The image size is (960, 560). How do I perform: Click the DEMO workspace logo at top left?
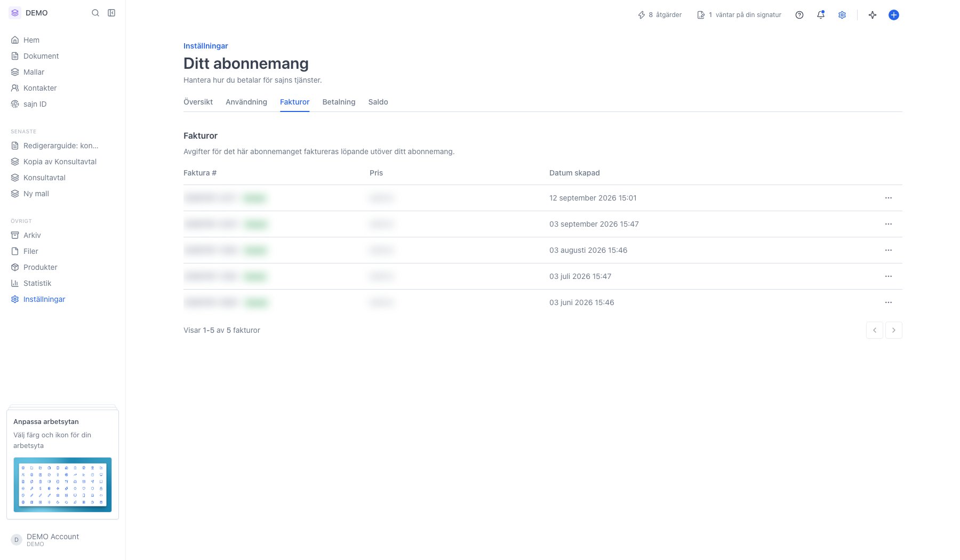point(15,13)
